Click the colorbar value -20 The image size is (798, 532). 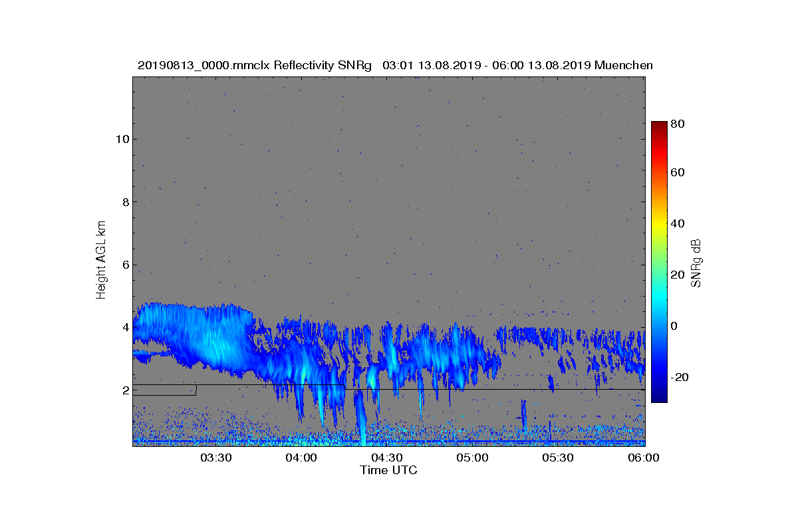pos(680,377)
